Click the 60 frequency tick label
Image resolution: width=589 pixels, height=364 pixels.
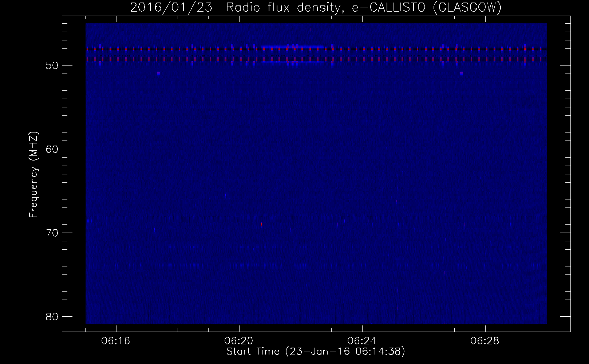point(52,149)
